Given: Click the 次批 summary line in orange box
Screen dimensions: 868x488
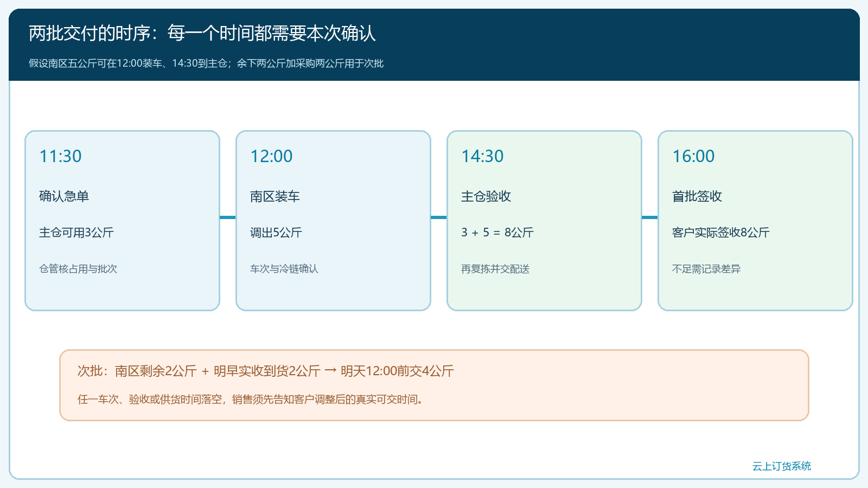Looking at the screenshot, I should [x=266, y=371].
